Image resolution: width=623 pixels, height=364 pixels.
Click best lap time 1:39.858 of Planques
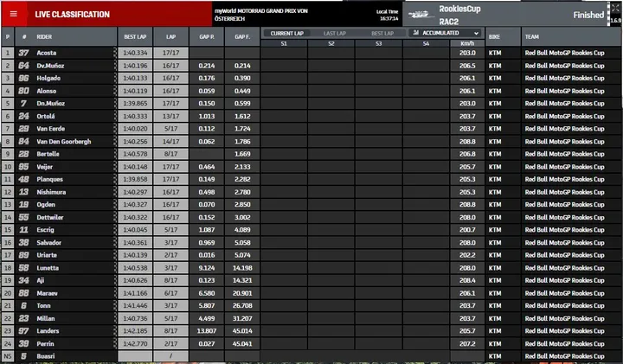tap(135, 179)
